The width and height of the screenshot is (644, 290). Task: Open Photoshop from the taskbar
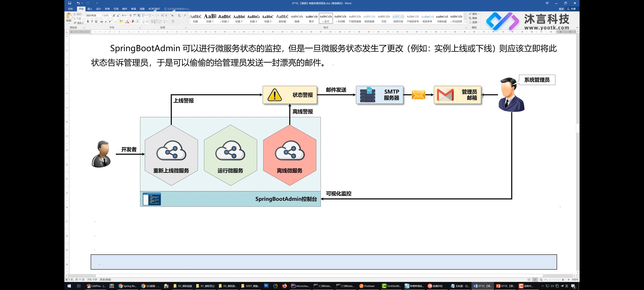266,286
